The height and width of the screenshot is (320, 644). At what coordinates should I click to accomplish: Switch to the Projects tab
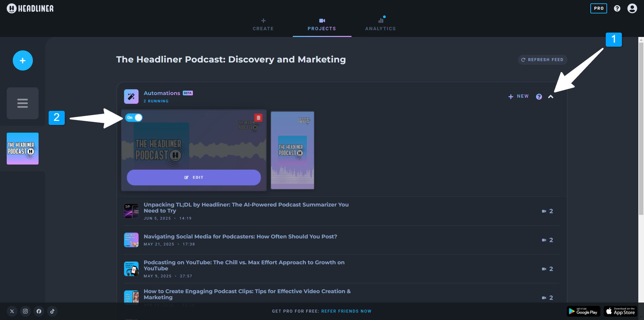(322, 25)
